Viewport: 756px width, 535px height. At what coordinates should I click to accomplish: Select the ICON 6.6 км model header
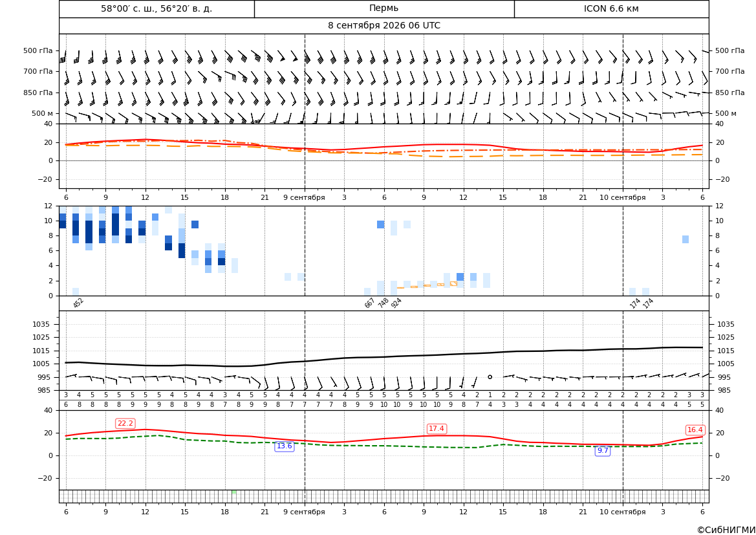click(x=611, y=8)
